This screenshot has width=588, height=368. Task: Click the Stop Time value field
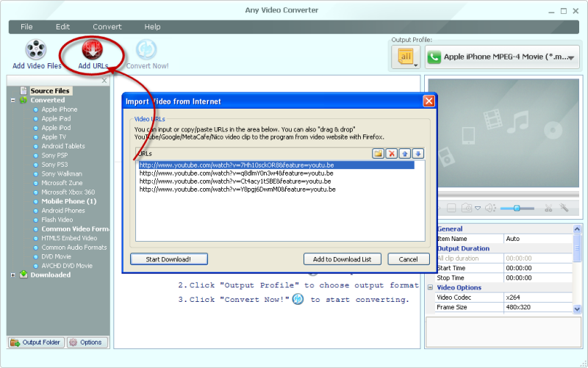[x=538, y=278]
